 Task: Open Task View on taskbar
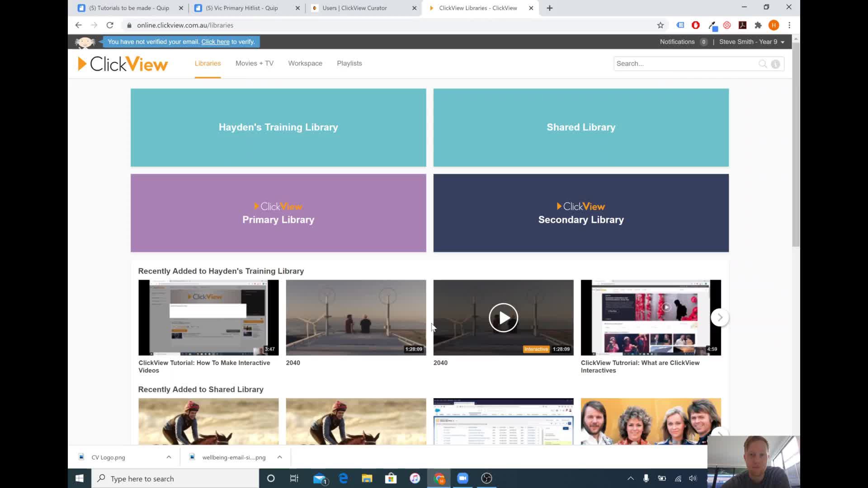coord(294,479)
